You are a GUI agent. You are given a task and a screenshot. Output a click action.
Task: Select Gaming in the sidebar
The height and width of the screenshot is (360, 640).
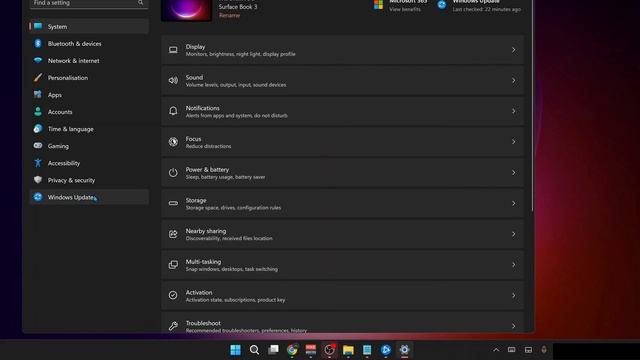pos(89,146)
